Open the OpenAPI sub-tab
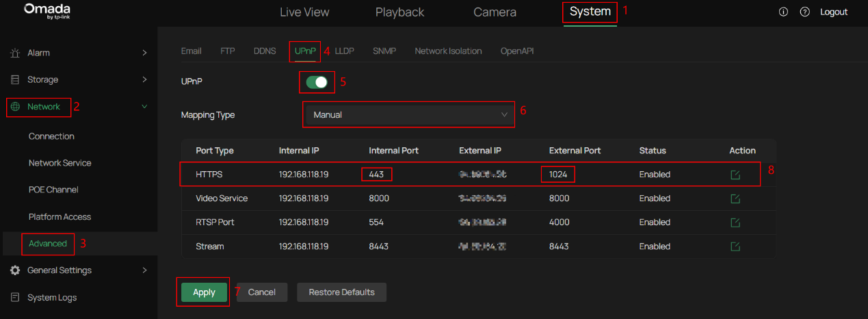 [517, 51]
